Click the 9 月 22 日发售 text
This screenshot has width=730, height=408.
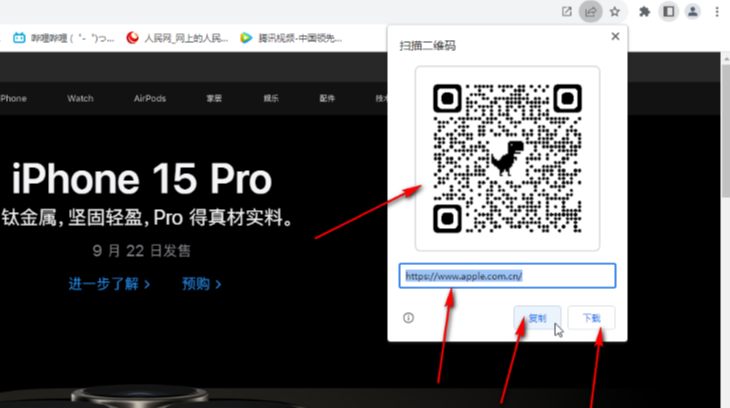coord(142,251)
